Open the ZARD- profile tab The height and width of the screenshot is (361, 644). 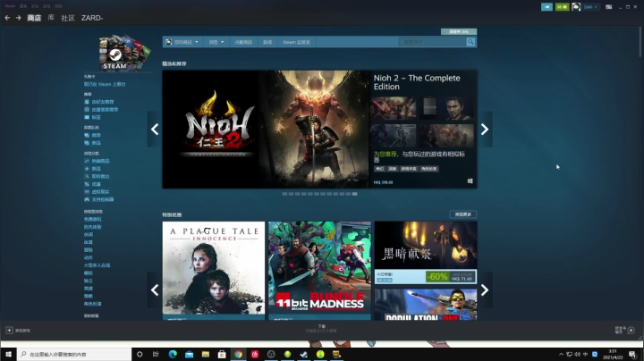coord(92,18)
